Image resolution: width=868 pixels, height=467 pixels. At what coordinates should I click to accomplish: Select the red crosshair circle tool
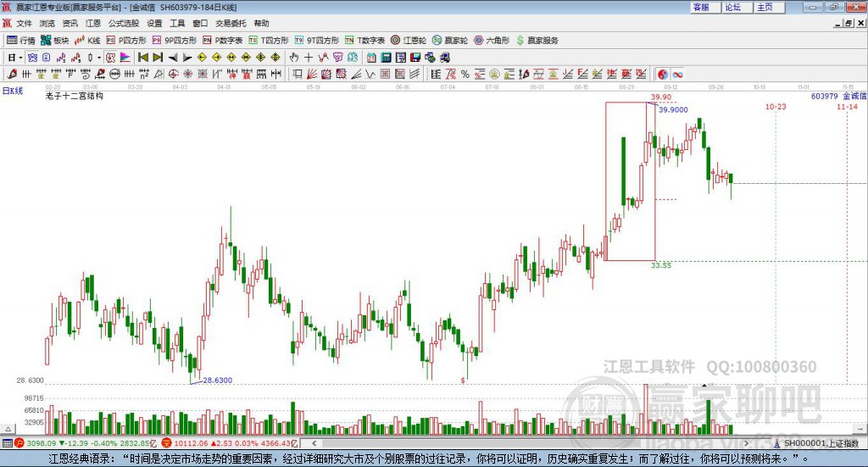[x=173, y=74]
